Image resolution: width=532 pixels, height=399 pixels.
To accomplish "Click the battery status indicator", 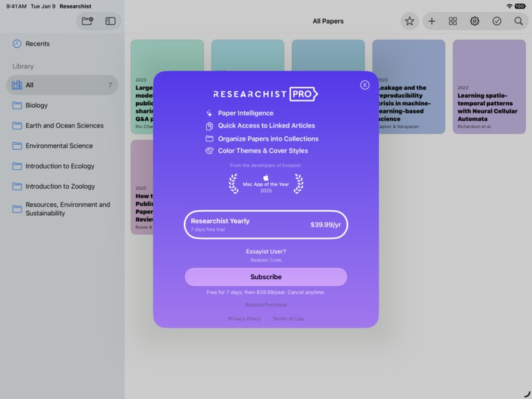I will point(520,6).
